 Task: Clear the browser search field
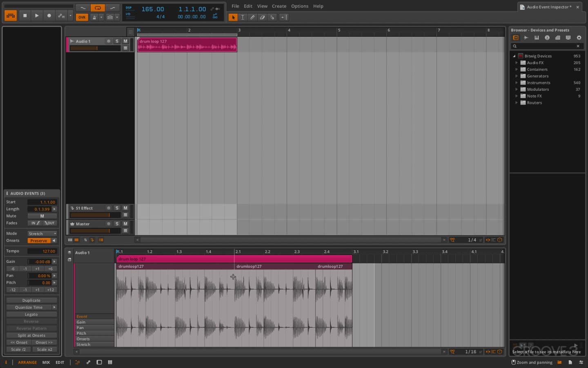click(x=578, y=46)
